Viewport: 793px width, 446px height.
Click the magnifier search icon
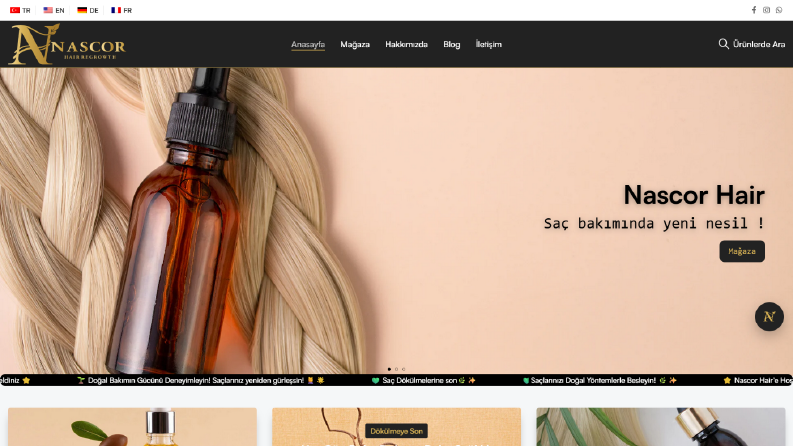[x=724, y=44]
